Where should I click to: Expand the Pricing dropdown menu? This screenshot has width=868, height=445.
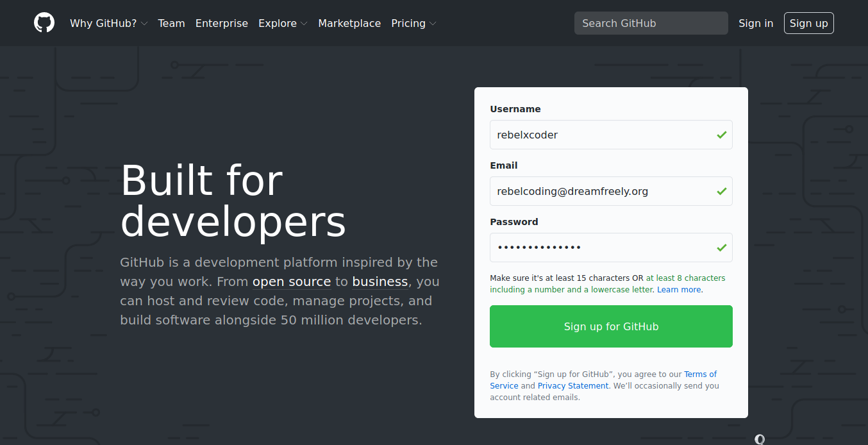tap(413, 23)
